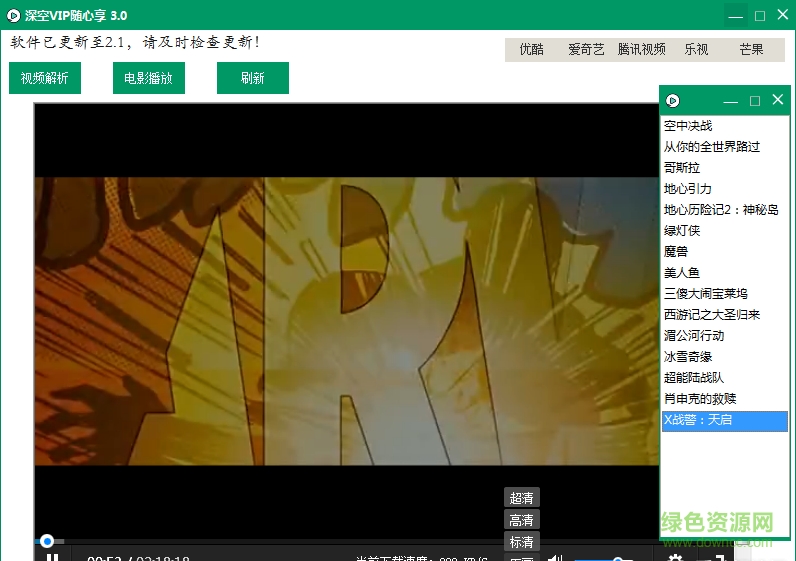Switch to the 爱奇艺 tab
The width and height of the screenshot is (796, 561).
pyautogui.click(x=586, y=49)
